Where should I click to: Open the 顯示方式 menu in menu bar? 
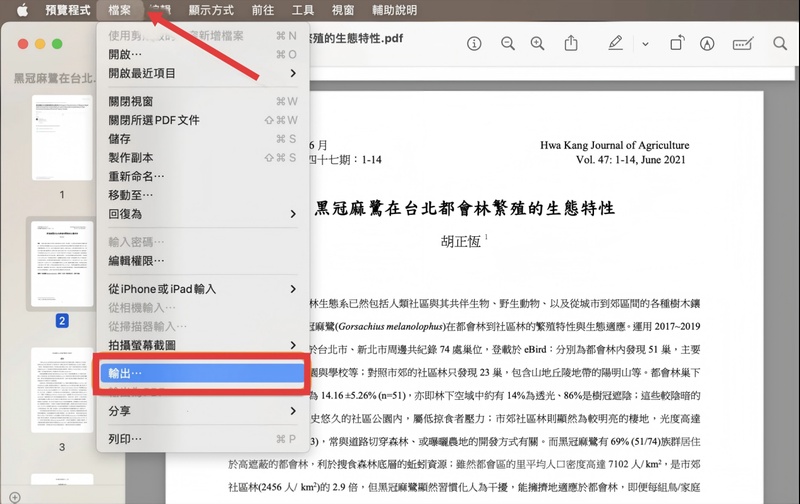210,10
